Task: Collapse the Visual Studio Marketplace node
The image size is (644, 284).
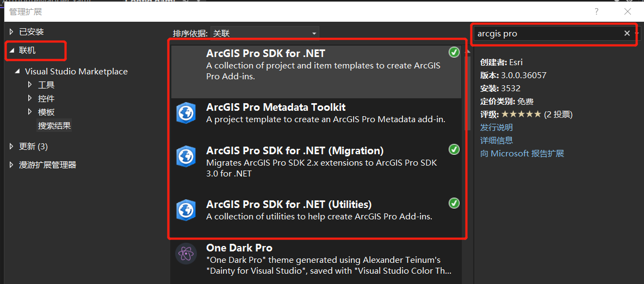Action: pyautogui.click(x=17, y=71)
